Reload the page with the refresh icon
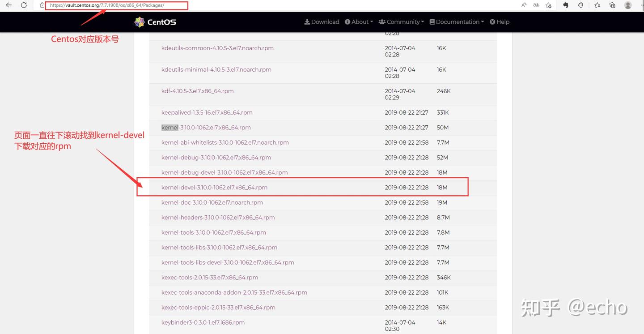This screenshot has height=334, width=644. [24, 5]
